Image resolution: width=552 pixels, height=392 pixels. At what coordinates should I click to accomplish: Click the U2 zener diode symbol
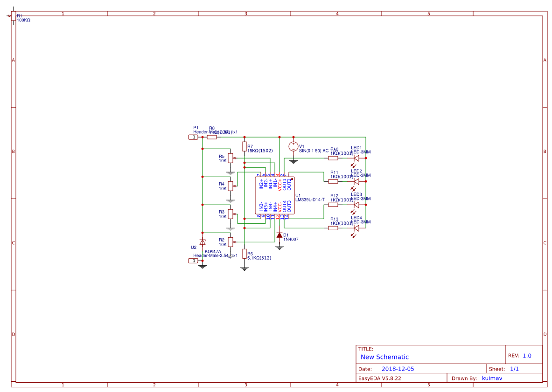(202, 242)
